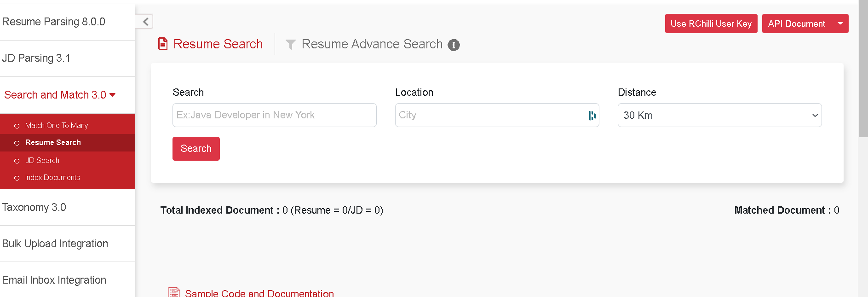Collapse the Search and Match 3.0 caret
The height and width of the screenshot is (297, 868).
click(112, 95)
